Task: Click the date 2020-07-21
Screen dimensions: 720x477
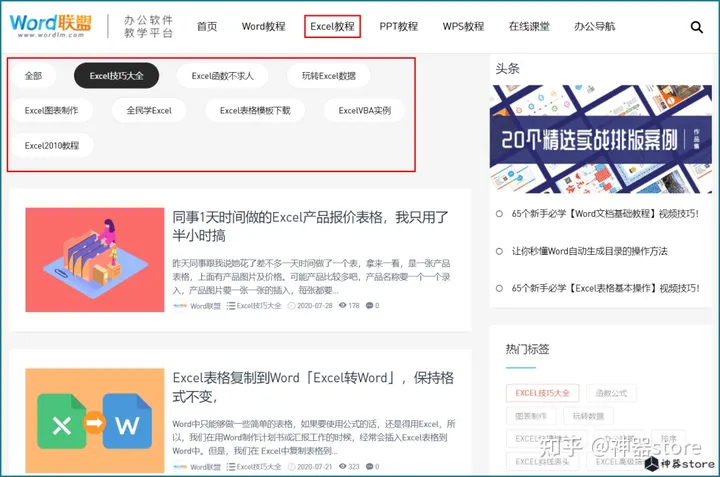Action: pyautogui.click(x=315, y=467)
